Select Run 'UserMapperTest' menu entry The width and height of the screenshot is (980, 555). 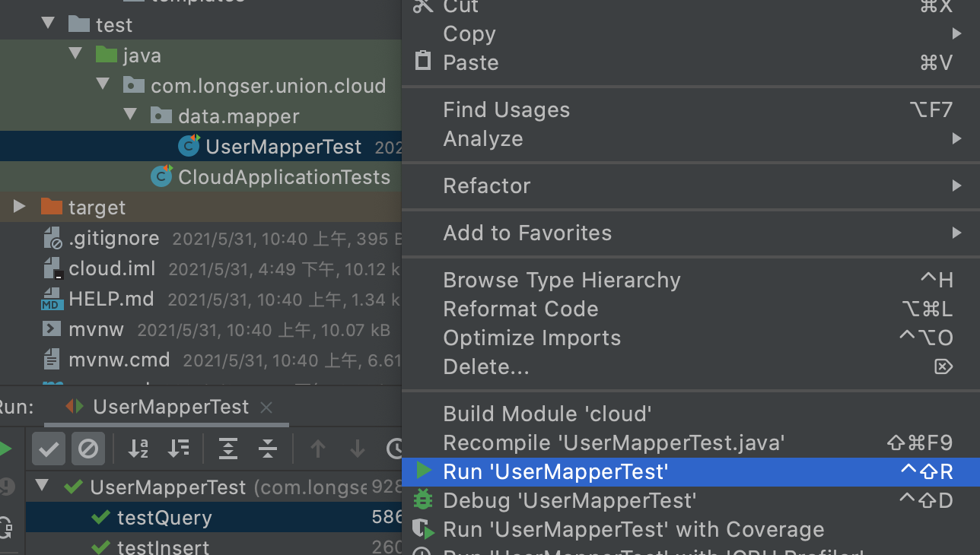point(555,472)
